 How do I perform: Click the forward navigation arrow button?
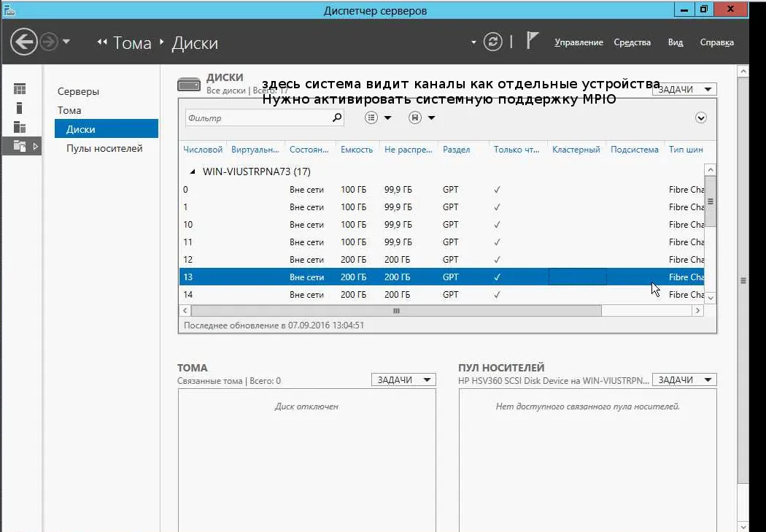pos(48,42)
